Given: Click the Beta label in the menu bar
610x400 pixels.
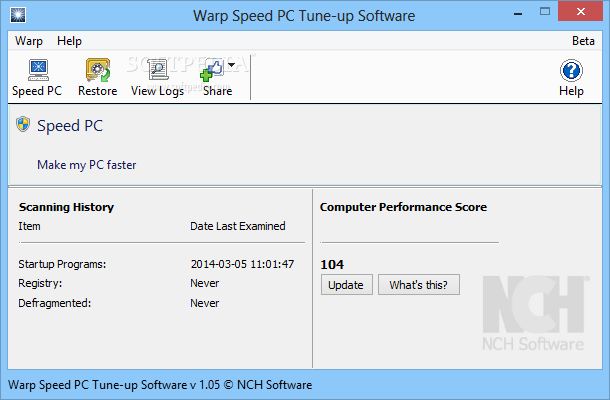Looking at the screenshot, I should pyautogui.click(x=583, y=41).
